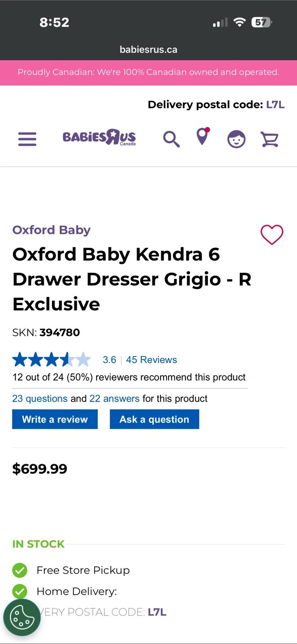Tap the Babies R Us Canada logo

click(x=99, y=137)
